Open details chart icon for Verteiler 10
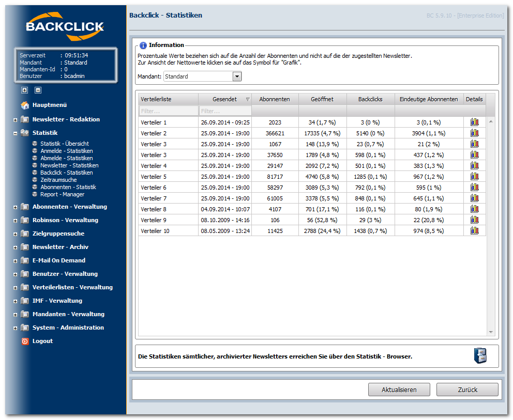The width and height of the screenshot is (513, 420). point(474,231)
